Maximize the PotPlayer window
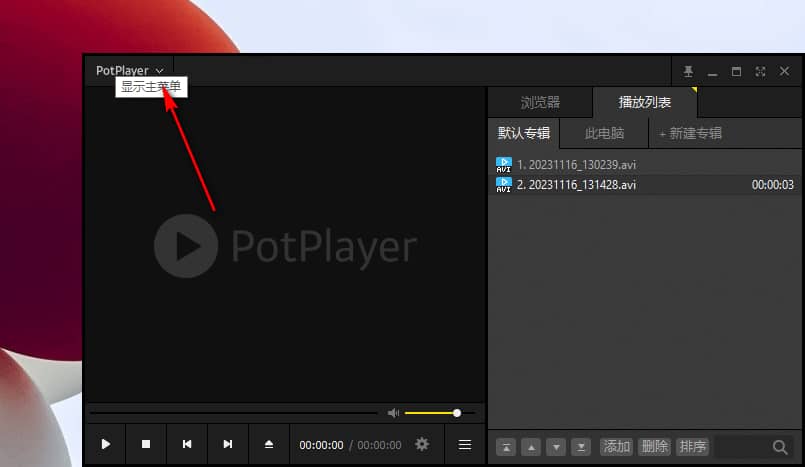The image size is (805, 467). pos(736,71)
